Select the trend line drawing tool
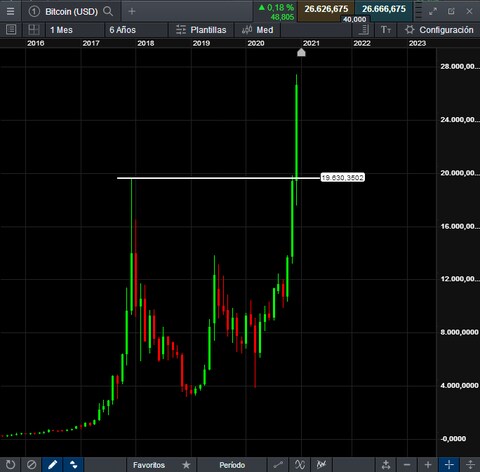The image size is (480, 472). [x=278, y=465]
